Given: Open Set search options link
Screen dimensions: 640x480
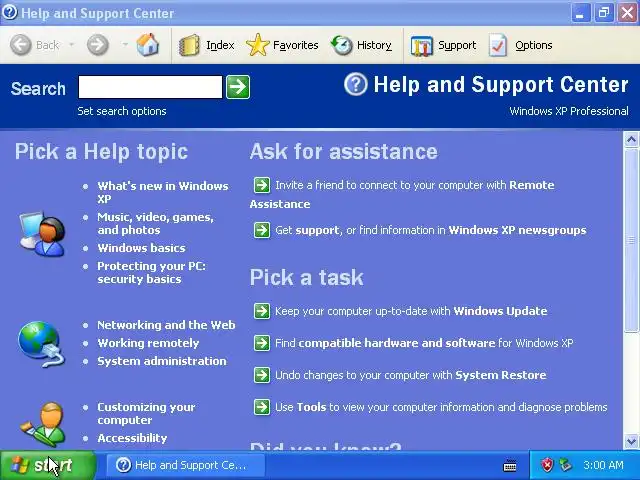Looking at the screenshot, I should point(122,111).
